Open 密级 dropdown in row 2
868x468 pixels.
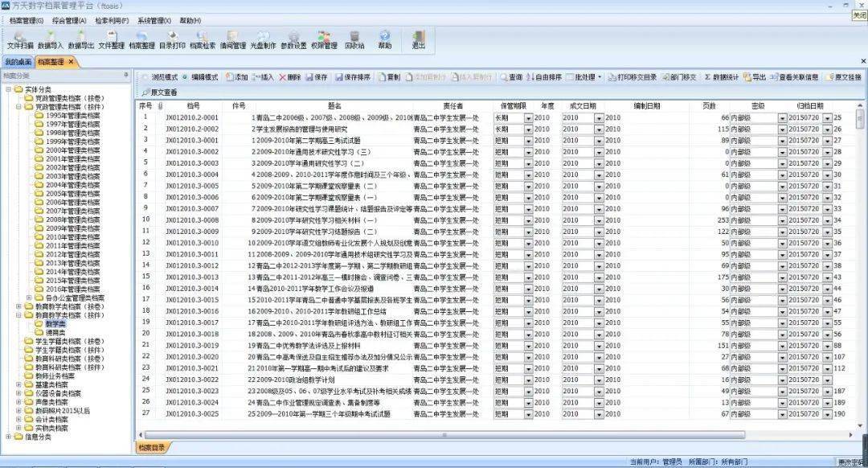pyautogui.click(x=782, y=129)
